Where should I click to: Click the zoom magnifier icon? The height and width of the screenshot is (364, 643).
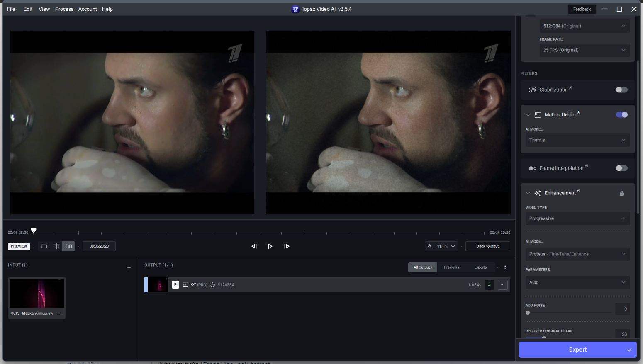point(430,246)
